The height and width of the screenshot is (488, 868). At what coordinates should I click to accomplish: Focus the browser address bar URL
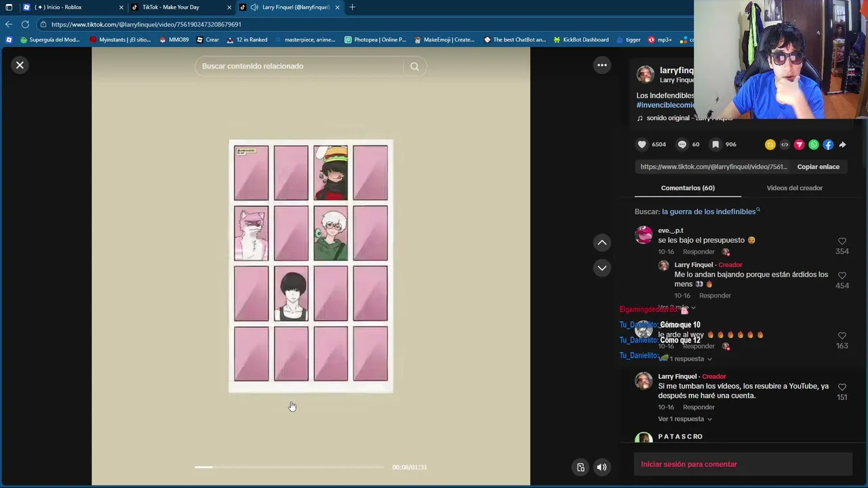pyautogui.click(x=366, y=24)
